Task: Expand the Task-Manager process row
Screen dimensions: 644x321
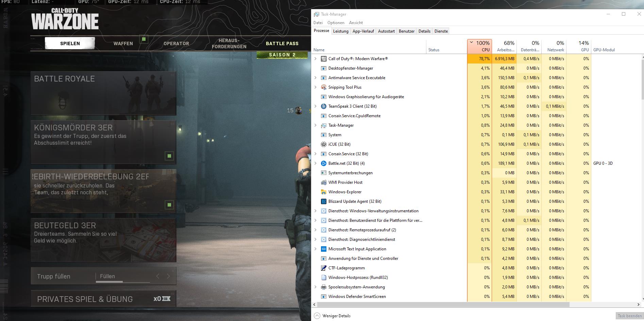Action: (x=315, y=125)
